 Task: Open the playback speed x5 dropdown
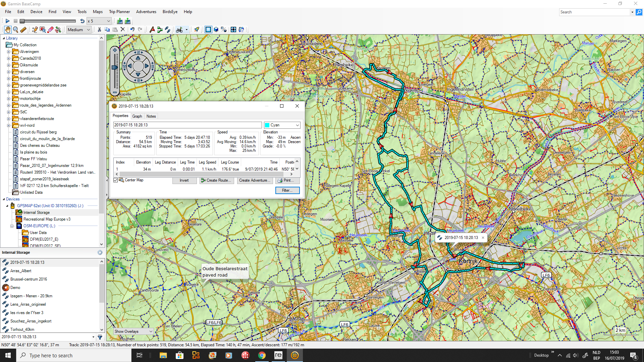[x=99, y=21]
